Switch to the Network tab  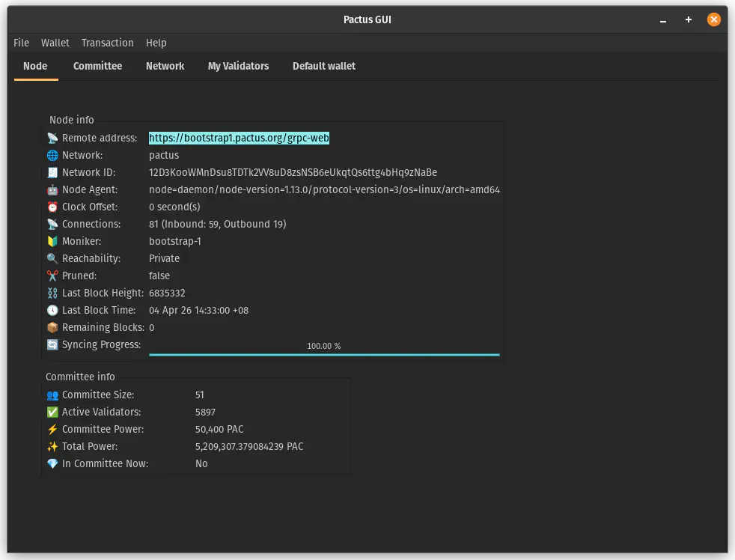165,66
